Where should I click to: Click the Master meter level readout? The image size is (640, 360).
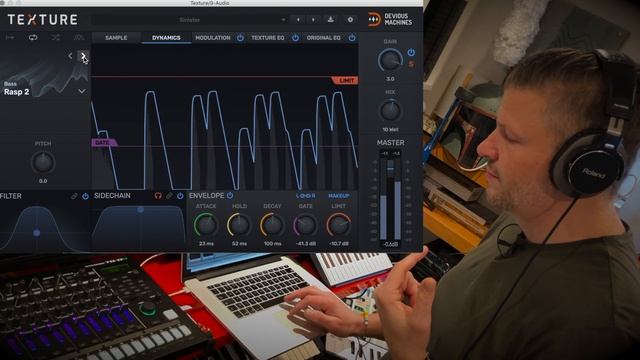[x=391, y=244]
